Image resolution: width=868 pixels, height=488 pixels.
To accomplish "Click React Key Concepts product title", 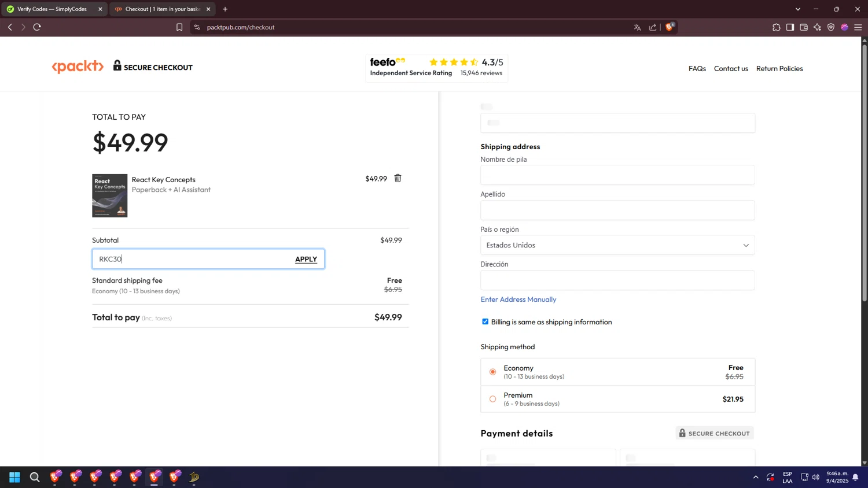I will tap(164, 180).
